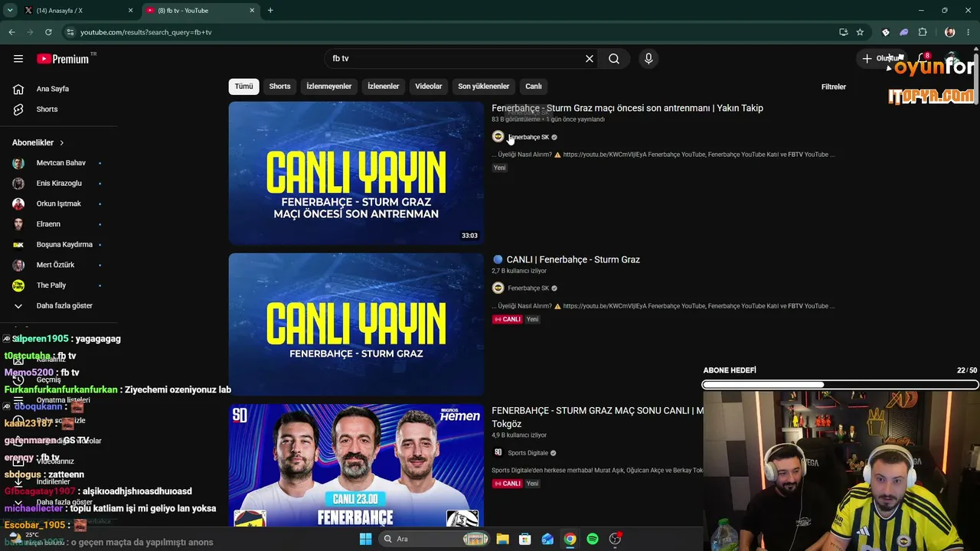Open YouTube notifications bell
This screenshot has width=980, height=551.
tap(923, 59)
